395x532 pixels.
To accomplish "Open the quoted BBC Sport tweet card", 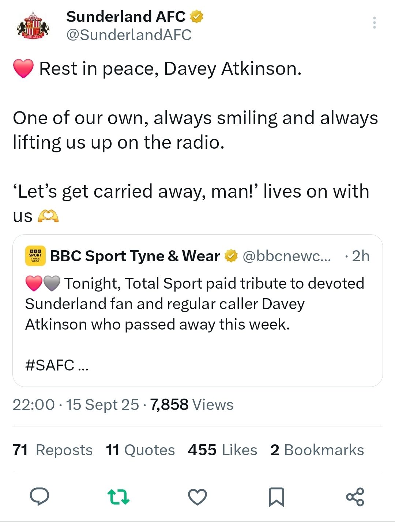I will (x=197, y=311).
